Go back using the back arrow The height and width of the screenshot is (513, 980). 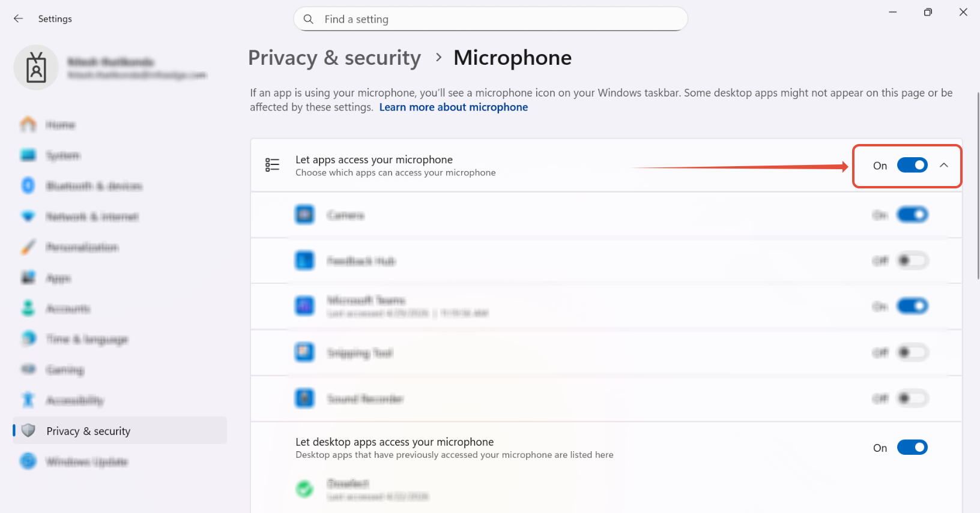[19, 19]
